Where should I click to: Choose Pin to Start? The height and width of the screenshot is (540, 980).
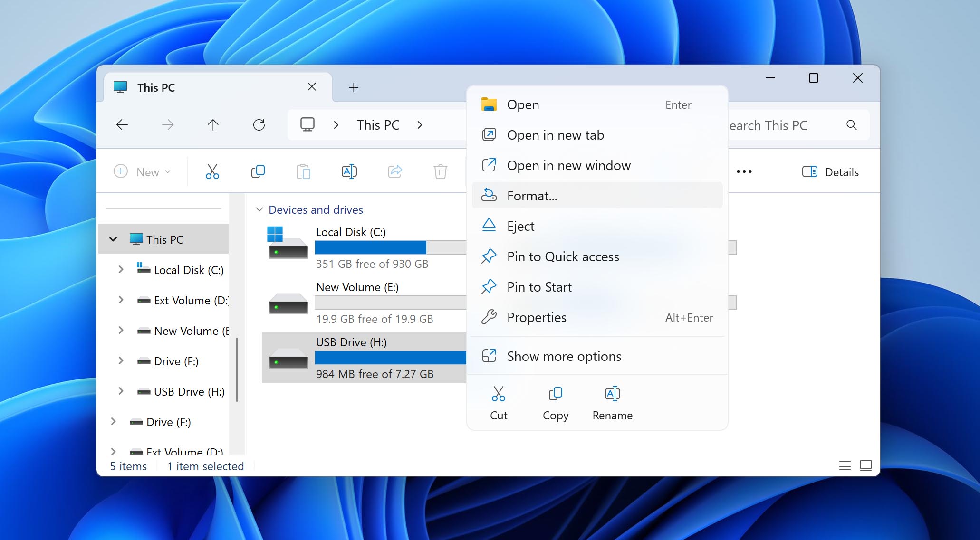click(597, 287)
